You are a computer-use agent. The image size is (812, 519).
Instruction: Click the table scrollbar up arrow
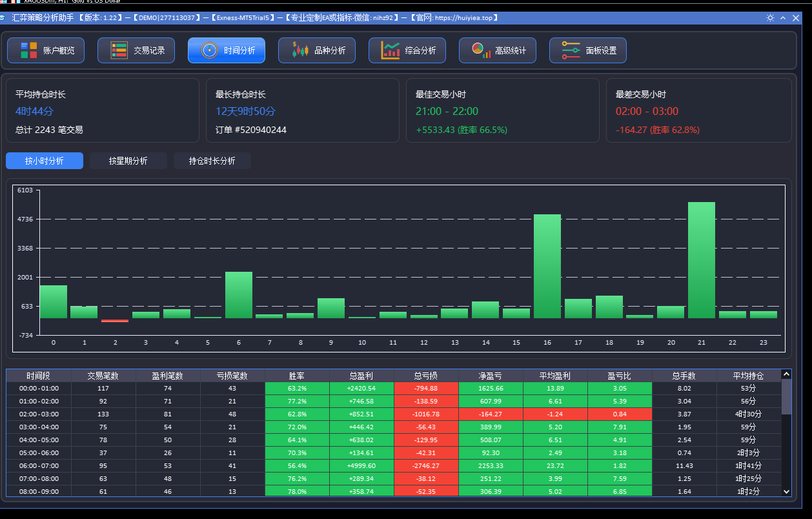(786, 374)
